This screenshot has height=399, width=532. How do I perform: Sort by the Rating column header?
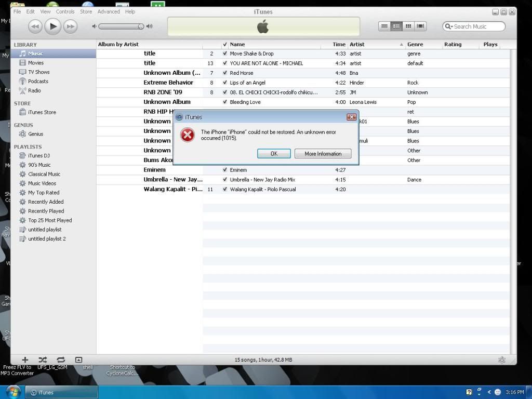point(460,45)
